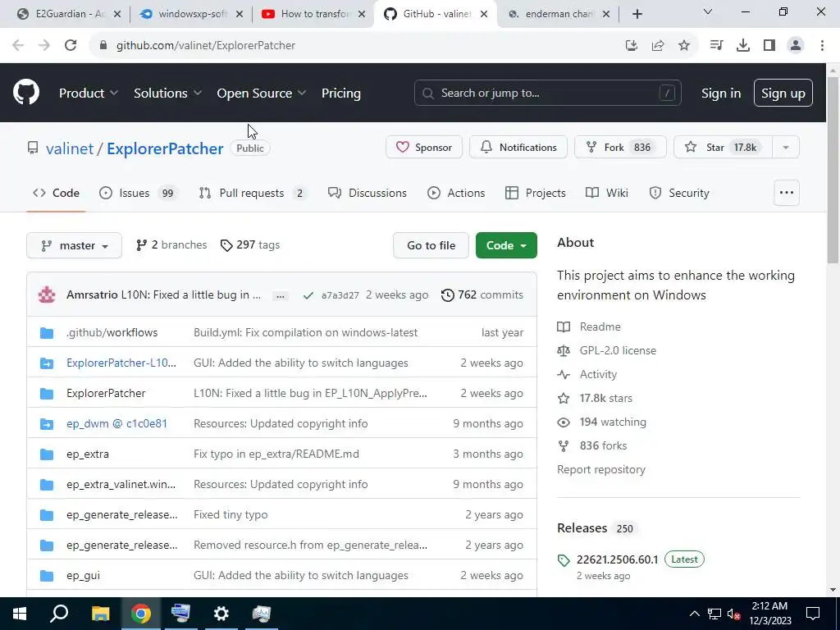Viewport: 840px width, 630px height.
Task: Close the E2Guardian tab
Action: coord(117,15)
